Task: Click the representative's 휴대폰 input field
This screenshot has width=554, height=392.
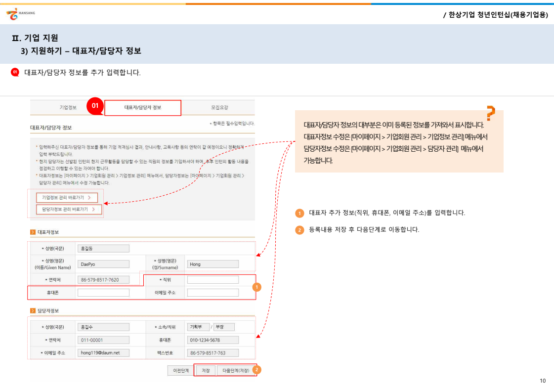Action: coord(103,293)
